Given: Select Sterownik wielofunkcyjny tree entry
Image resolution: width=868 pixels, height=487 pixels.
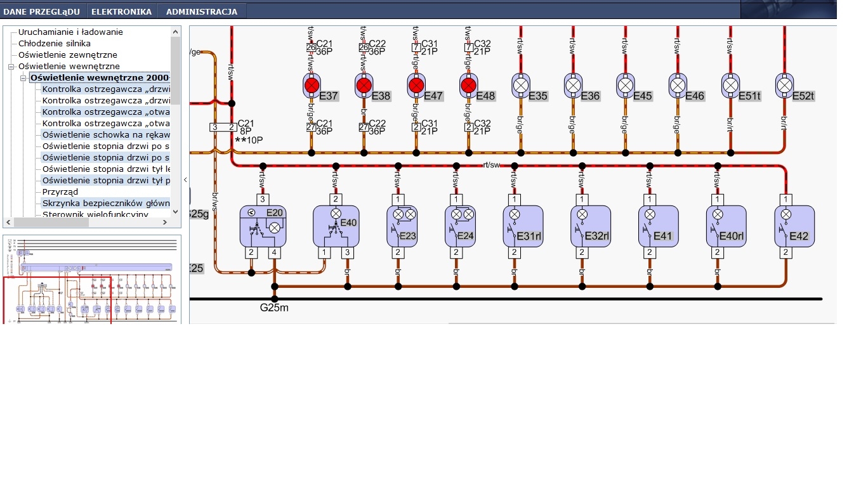Looking at the screenshot, I should click(x=95, y=214).
